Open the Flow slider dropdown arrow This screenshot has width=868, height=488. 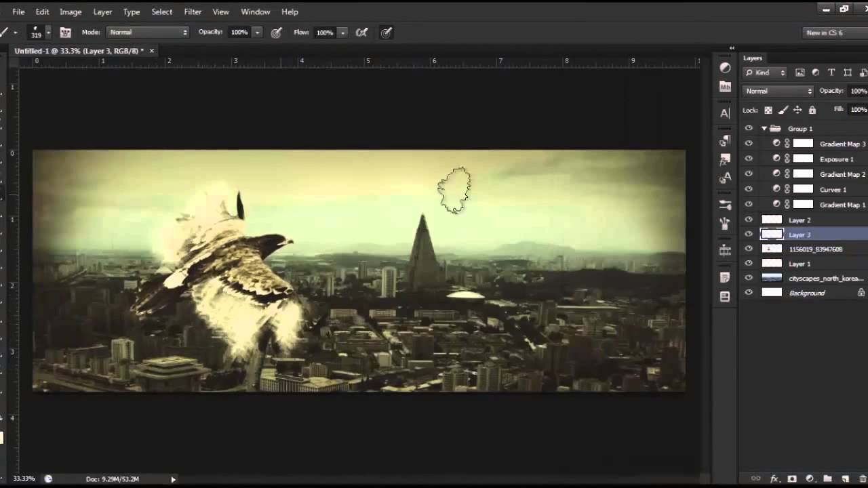click(342, 33)
